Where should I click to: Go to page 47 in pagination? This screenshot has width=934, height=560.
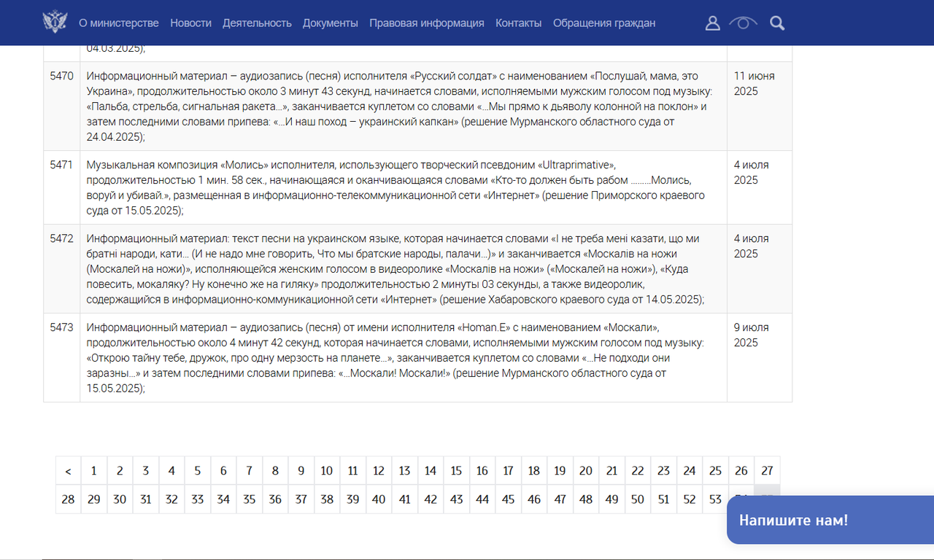click(x=560, y=499)
